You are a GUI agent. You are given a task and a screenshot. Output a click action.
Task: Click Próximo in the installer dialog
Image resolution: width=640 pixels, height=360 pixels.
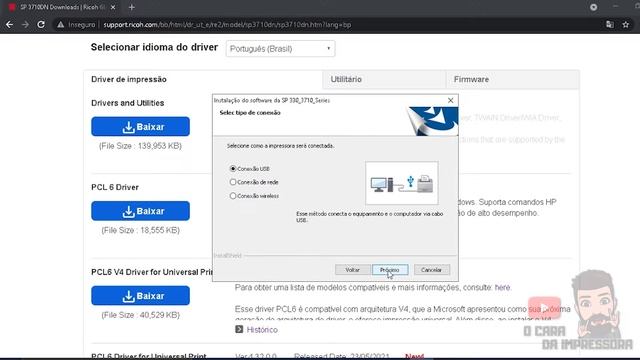(390, 270)
